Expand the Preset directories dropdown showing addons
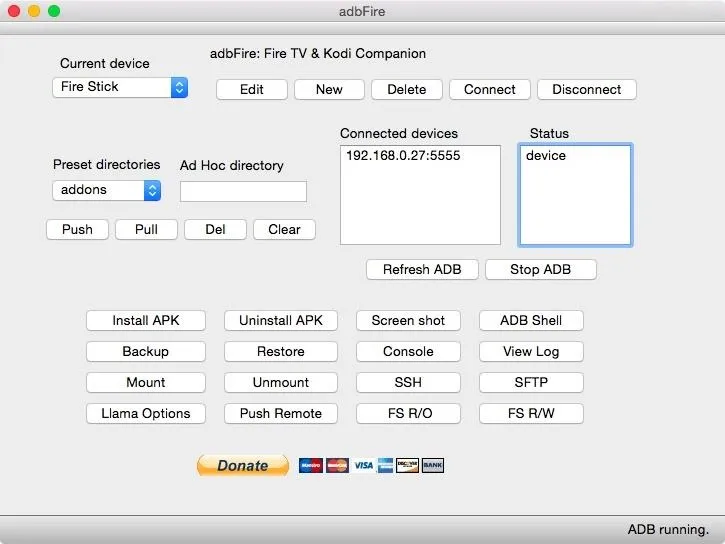 tap(106, 190)
